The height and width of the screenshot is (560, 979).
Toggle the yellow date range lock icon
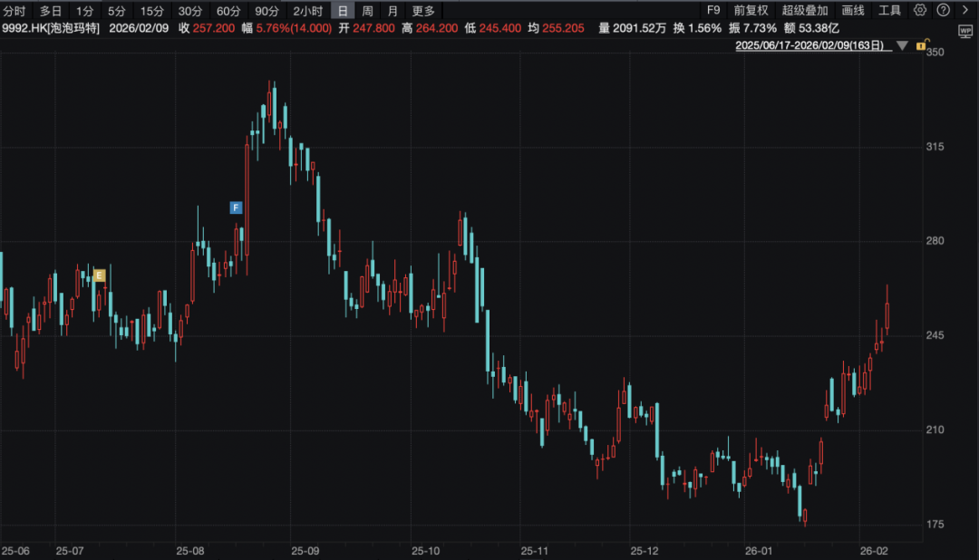point(922,45)
